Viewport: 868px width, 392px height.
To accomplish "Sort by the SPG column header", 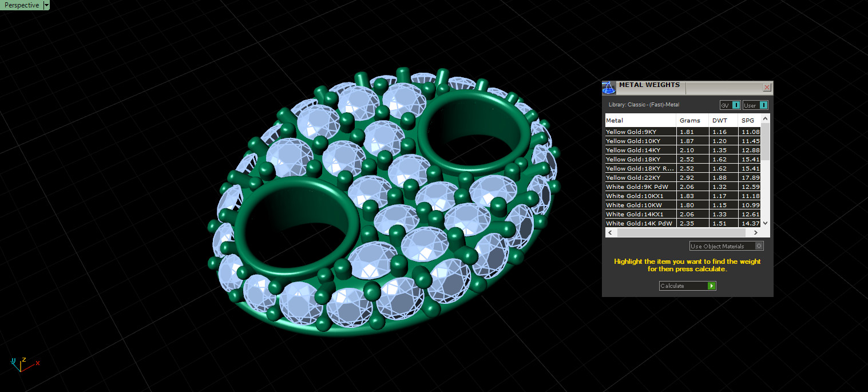I will [751, 120].
